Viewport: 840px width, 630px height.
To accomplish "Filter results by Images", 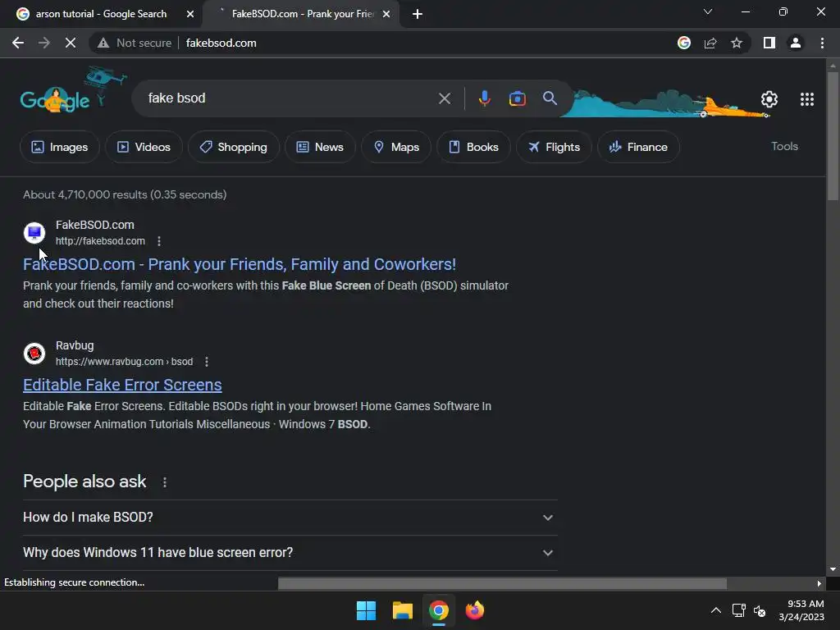I will click(59, 147).
